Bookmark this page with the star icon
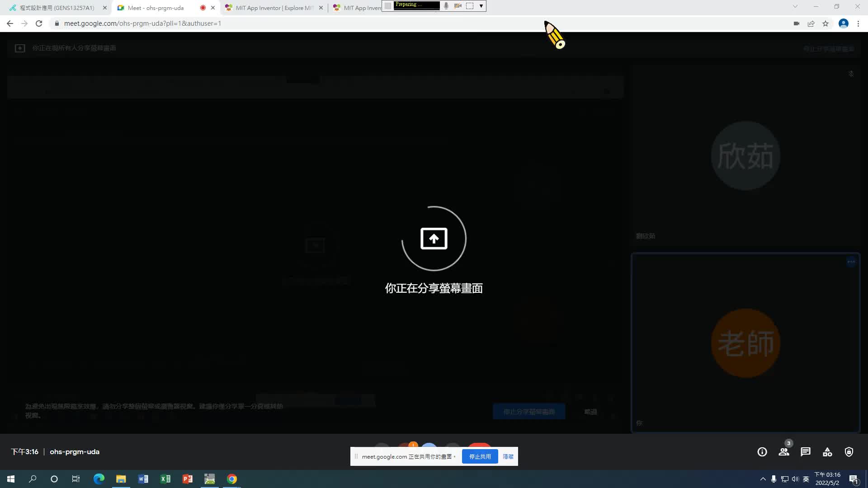The height and width of the screenshot is (488, 868). tap(826, 23)
